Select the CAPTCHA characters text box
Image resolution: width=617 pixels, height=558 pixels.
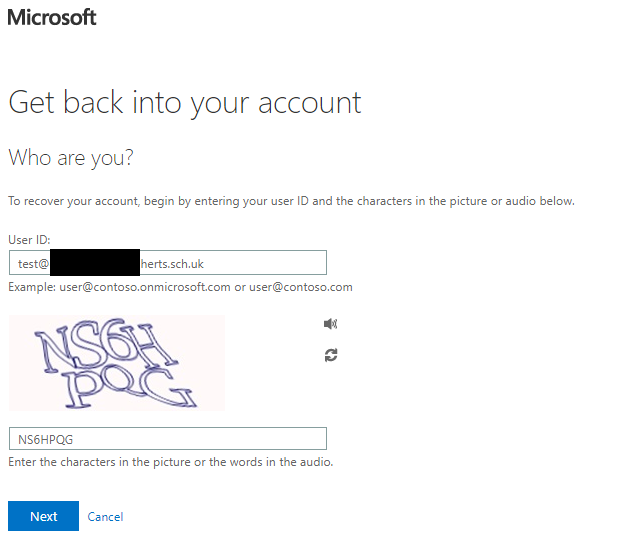(x=168, y=438)
